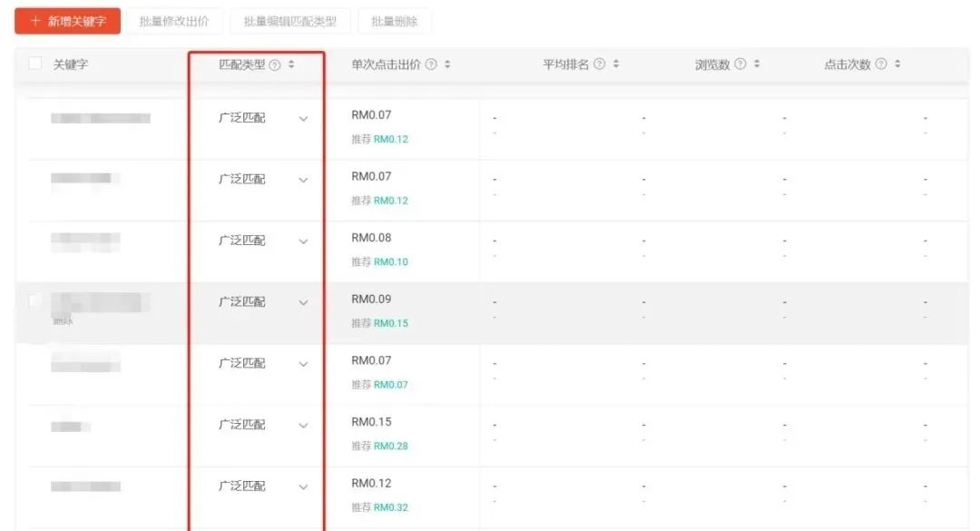Click the bid value RM0.12

371,483
